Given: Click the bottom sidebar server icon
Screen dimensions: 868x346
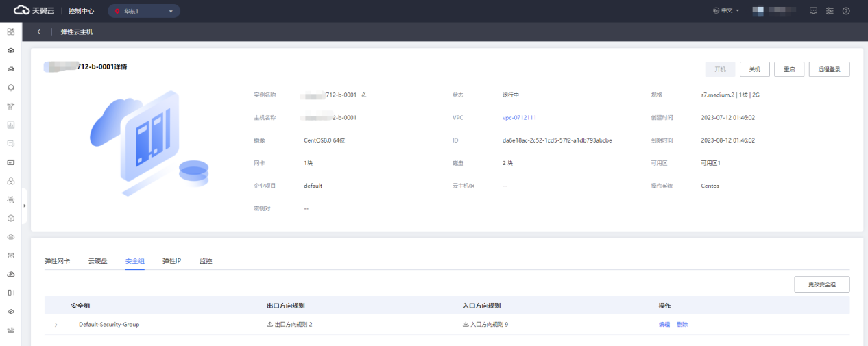Looking at the screenshot, I should tap(10, 330).
